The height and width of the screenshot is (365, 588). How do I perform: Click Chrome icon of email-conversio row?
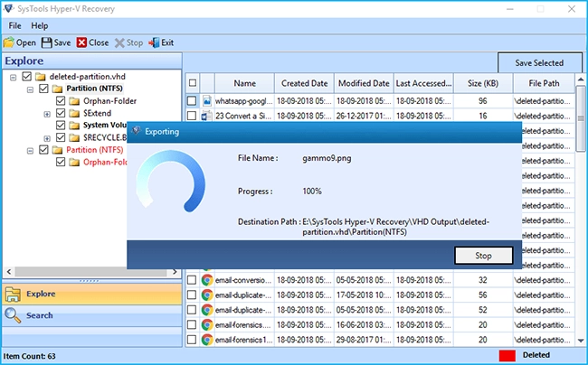coord(207,280)
